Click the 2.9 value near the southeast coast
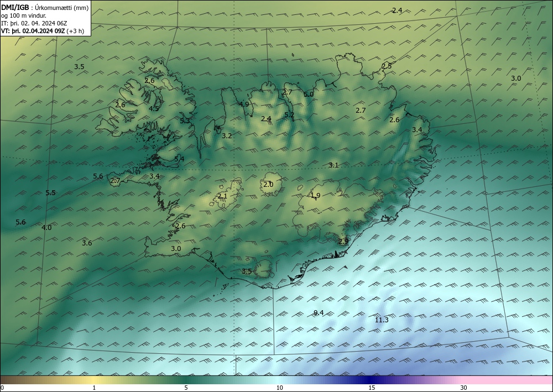Image resolution: width=553 pixels, height=392 pixels. tap(343, 242)
